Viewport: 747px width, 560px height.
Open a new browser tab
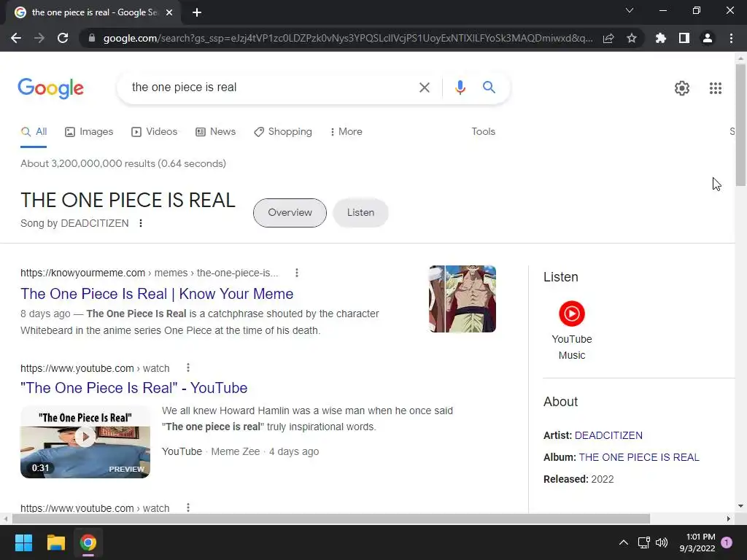(197, 12)
